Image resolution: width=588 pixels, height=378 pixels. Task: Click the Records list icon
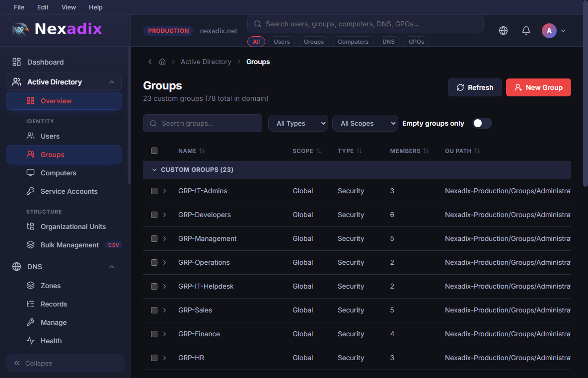(x=30, y=304)
